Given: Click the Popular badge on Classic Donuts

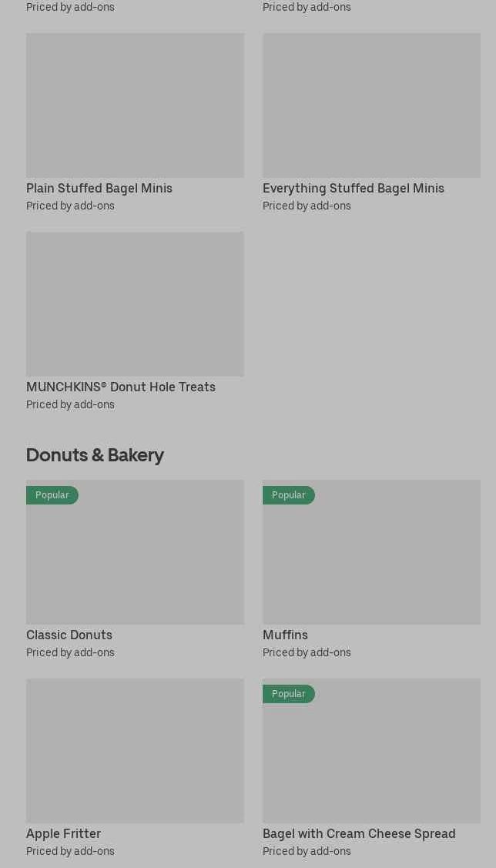Looking at the screenshot, I should (x=52, y=495).
